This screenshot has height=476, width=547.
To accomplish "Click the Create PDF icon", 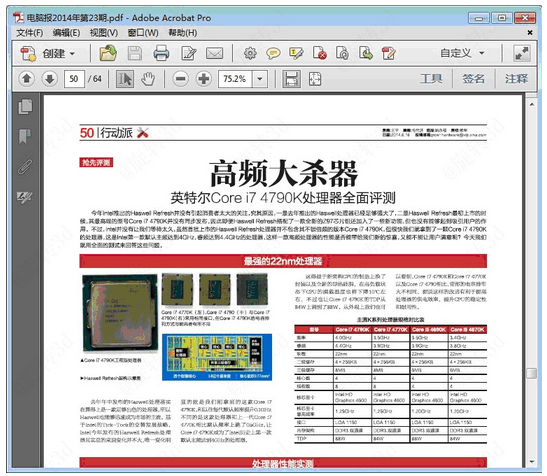I will [x=28, y=53].
